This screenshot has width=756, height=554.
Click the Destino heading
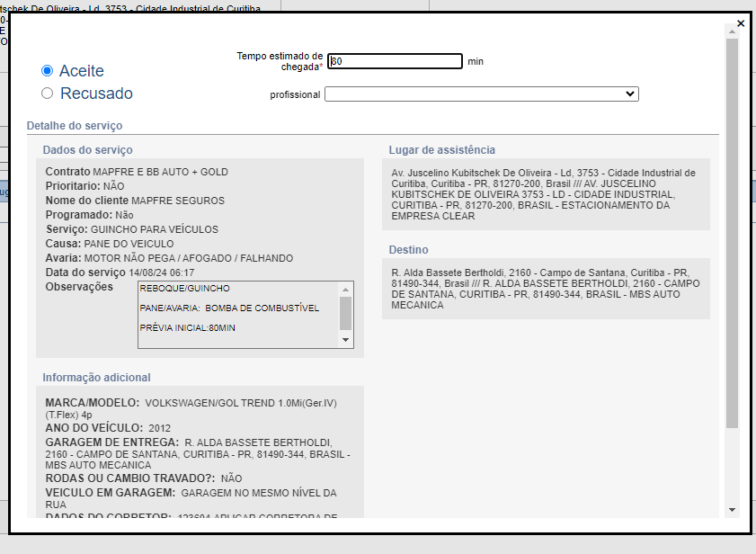pyautogui.click(x=408, y=250)
